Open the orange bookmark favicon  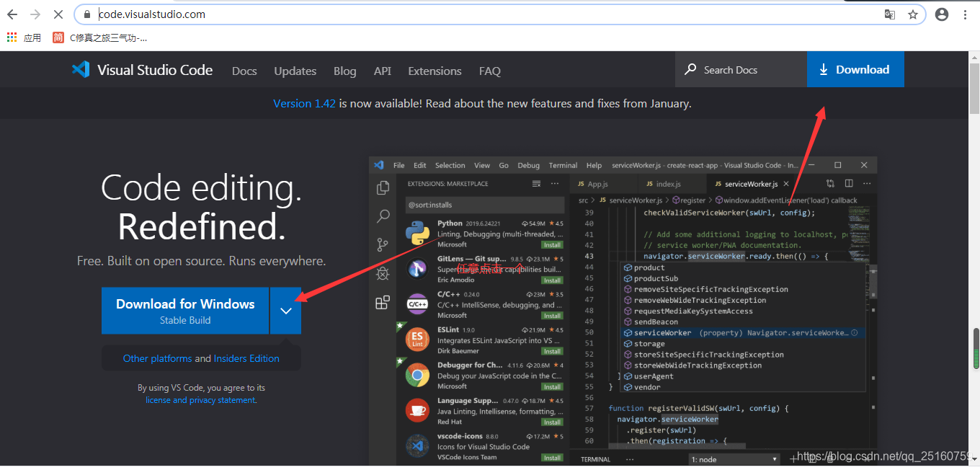tap(58, 37)
